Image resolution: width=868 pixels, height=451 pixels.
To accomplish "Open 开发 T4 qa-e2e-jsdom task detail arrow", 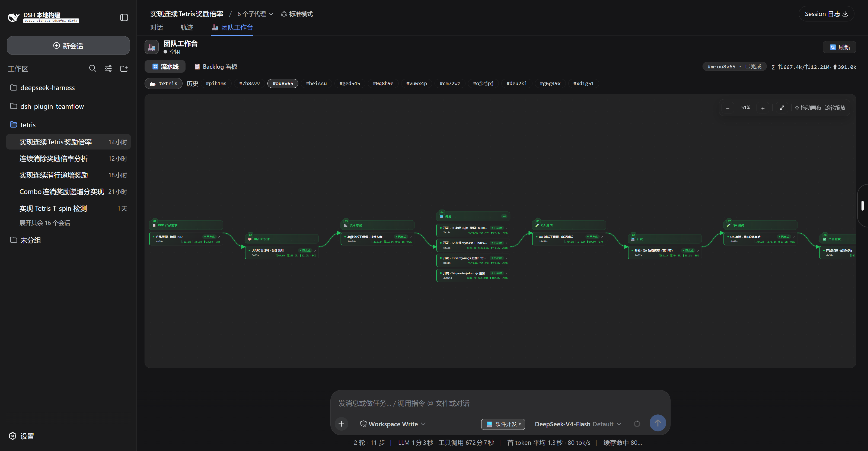I will coord(506,273).
